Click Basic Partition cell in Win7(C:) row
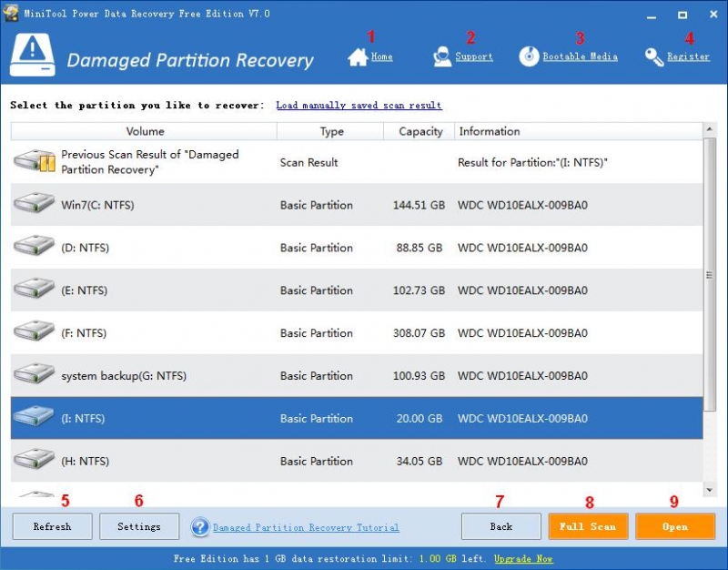The height and width of the screenshot is (570, 728). click(x=316, y=205)
